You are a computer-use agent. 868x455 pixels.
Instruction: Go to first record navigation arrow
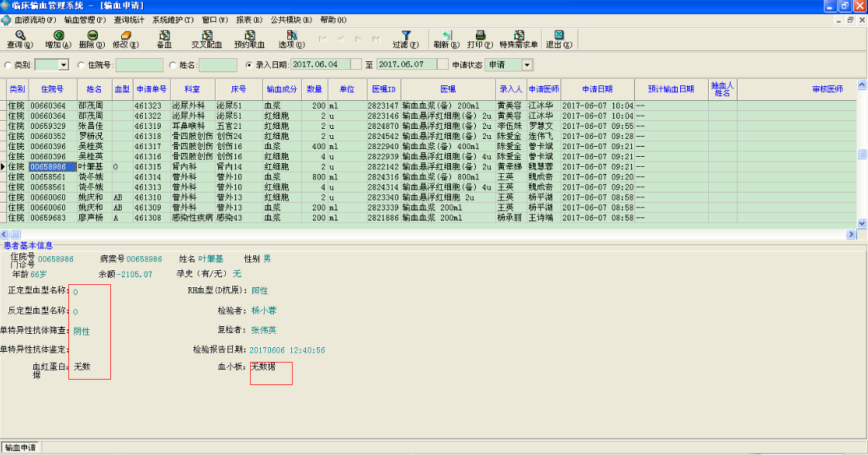tap(323, 40)
